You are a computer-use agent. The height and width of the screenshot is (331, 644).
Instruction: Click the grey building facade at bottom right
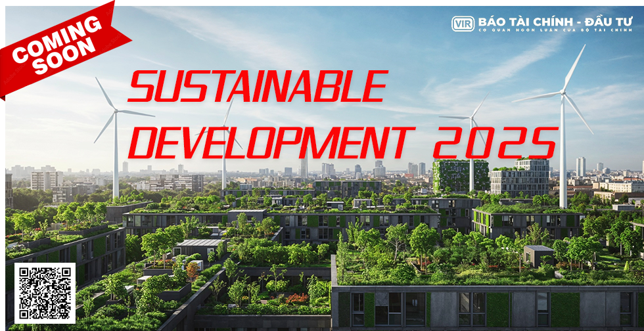pyautogui.click(x=486, y=307)
